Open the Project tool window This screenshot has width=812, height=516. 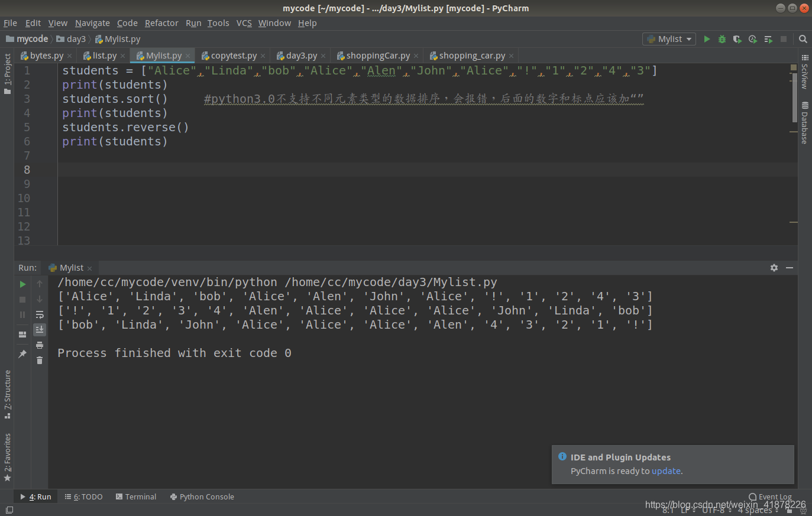7,73
